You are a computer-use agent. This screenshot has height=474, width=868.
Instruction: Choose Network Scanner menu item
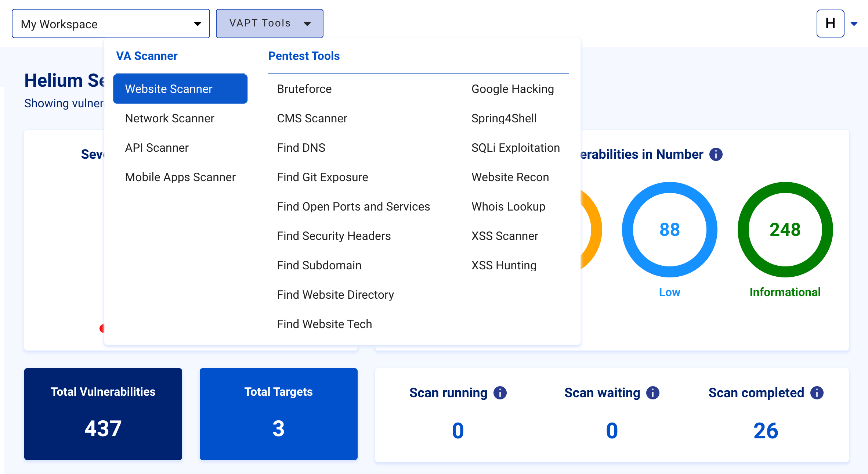pyautogui.click(x=169, y=118)
